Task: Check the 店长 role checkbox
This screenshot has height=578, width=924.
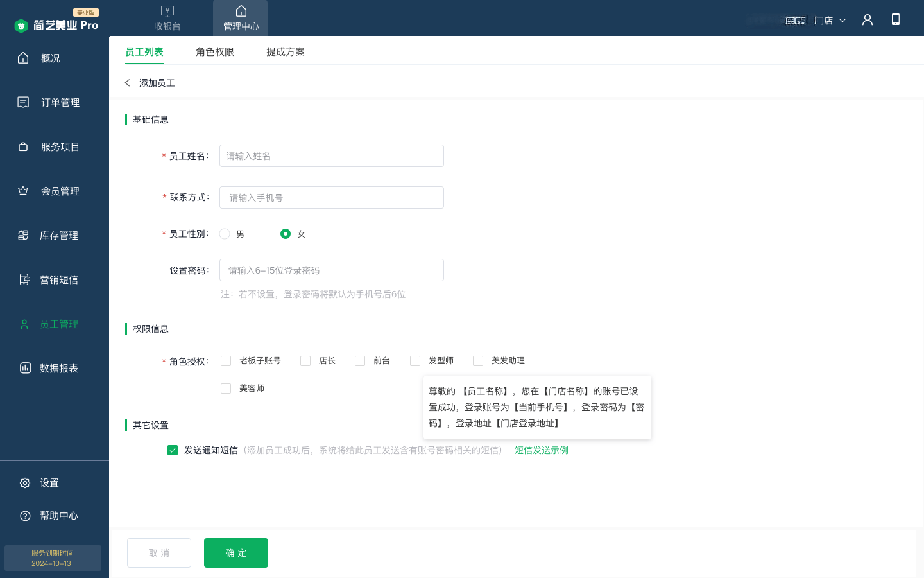Action: click(305, 361)
